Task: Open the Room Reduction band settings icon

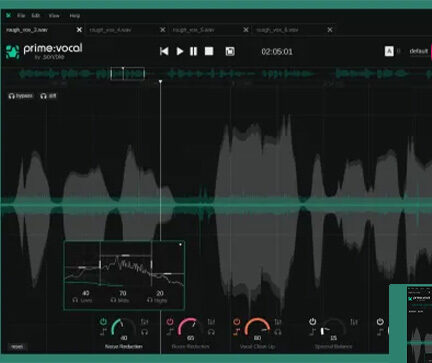Action: [x=211, y=322]
